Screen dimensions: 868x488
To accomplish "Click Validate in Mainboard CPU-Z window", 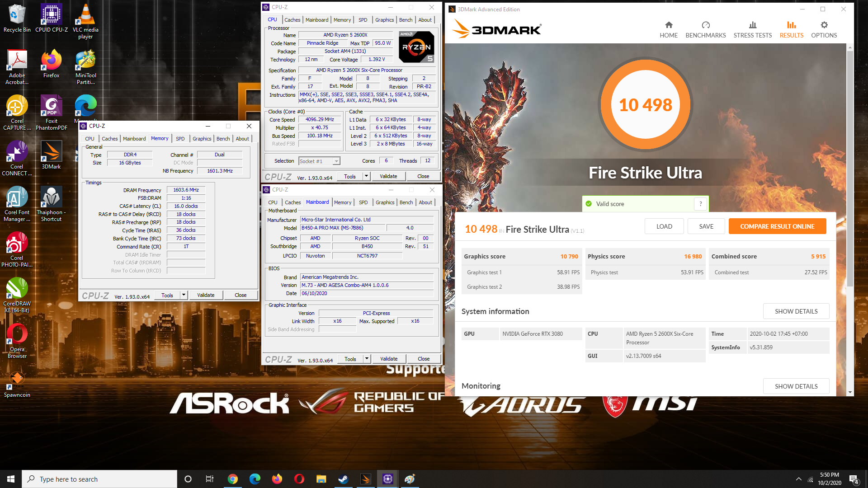I will point(389,359).
